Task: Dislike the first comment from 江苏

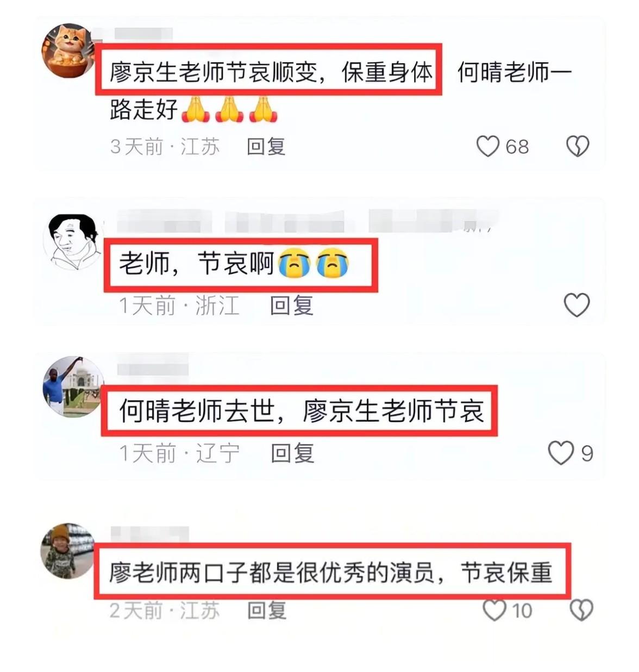Action: 577,146
